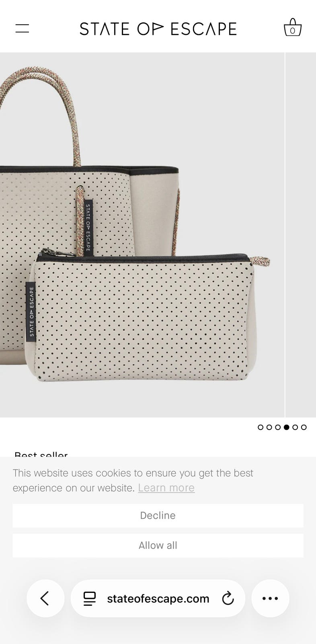Tap the stateofescape.com address field

[158, 599]
